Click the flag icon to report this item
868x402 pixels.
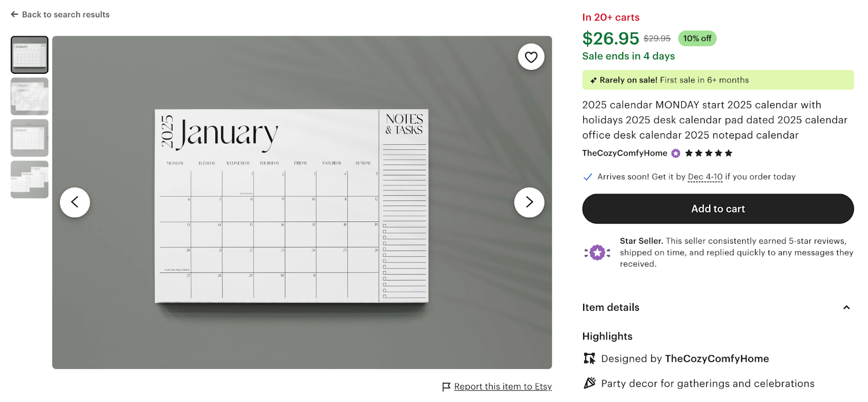click(x=446, y=386)
